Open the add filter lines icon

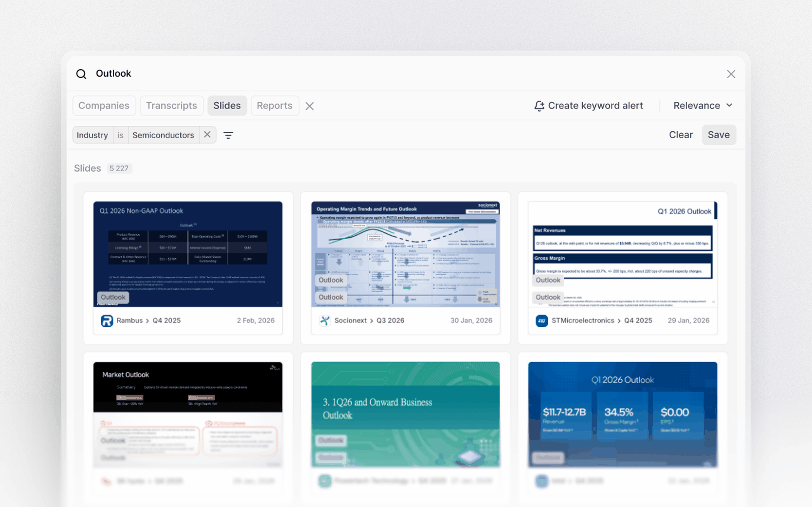click(228, 135)
